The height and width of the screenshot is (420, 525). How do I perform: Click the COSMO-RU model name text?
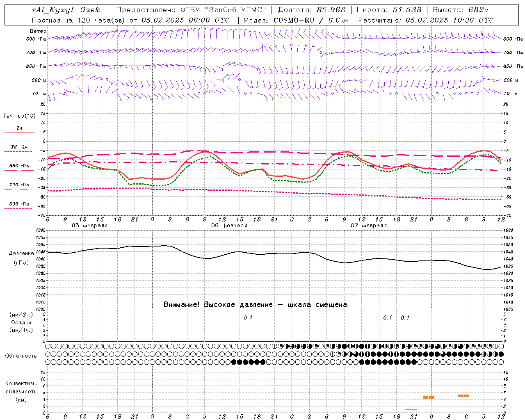[x=294, y=20]
